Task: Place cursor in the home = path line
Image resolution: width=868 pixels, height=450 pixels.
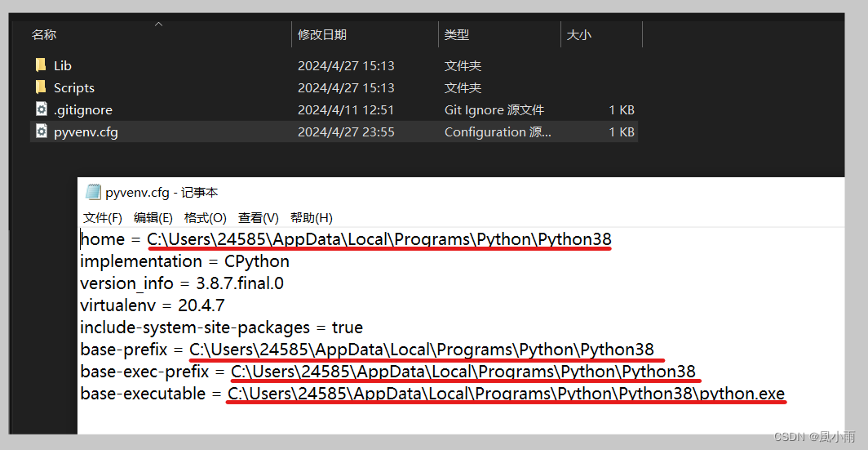Action: (x=346, y=238)
